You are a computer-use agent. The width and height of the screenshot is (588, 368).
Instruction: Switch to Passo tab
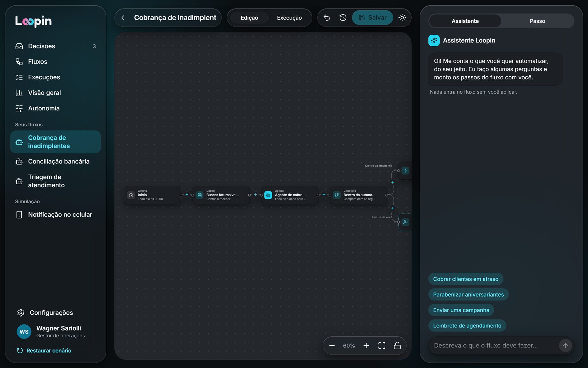537,21
